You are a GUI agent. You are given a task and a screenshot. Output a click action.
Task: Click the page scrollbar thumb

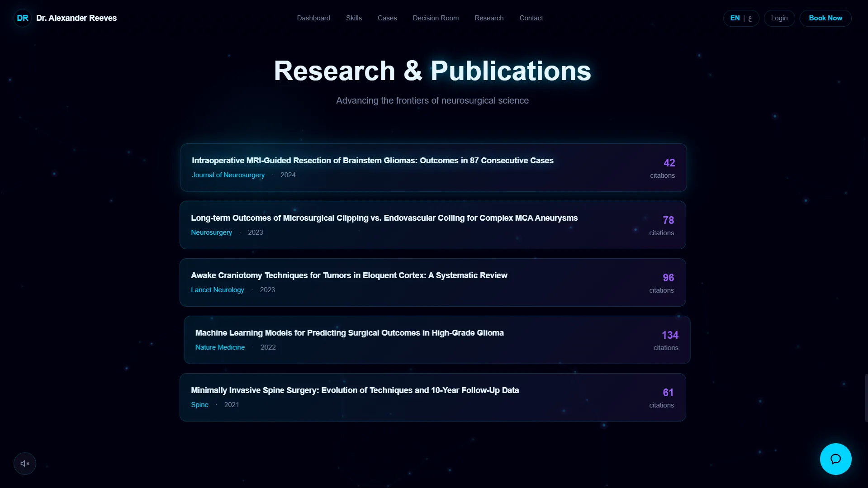(866, 398)
